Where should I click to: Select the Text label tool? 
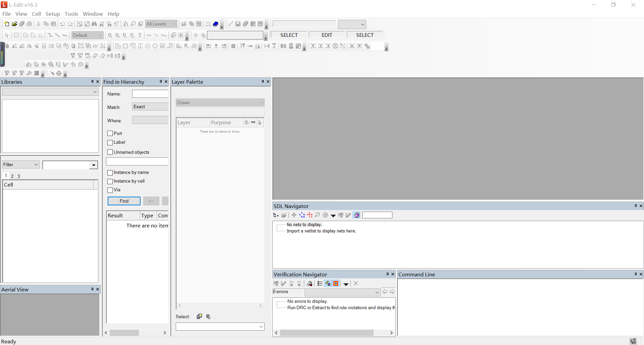tap(140, 35)
